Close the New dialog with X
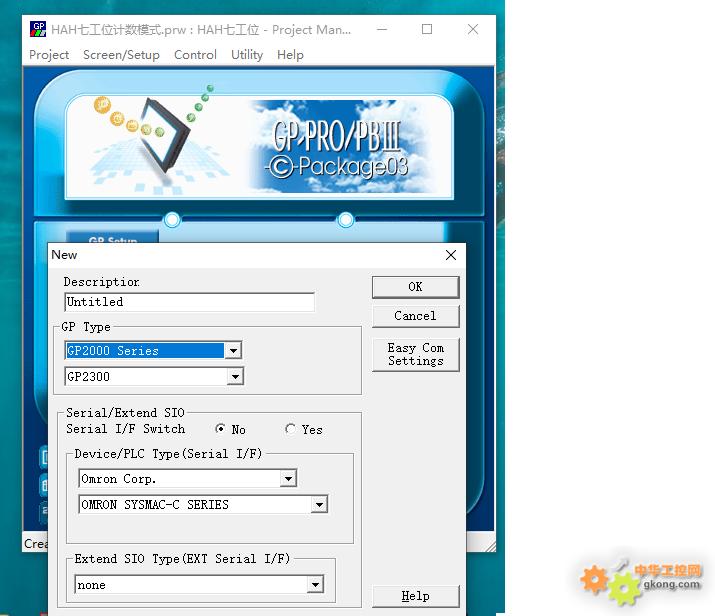Viewport: 715px width, 616px height. [451, 255]
